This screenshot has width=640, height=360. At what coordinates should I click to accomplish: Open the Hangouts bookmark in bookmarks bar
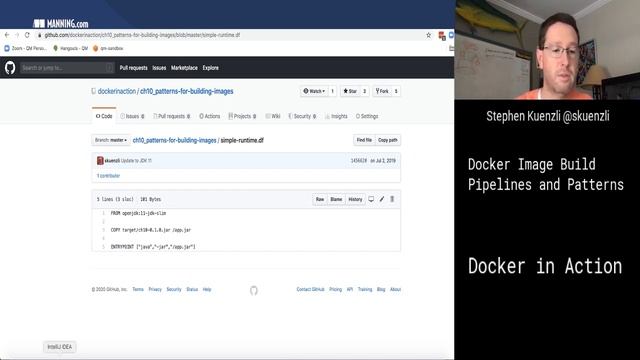click(x=70, y=48)
